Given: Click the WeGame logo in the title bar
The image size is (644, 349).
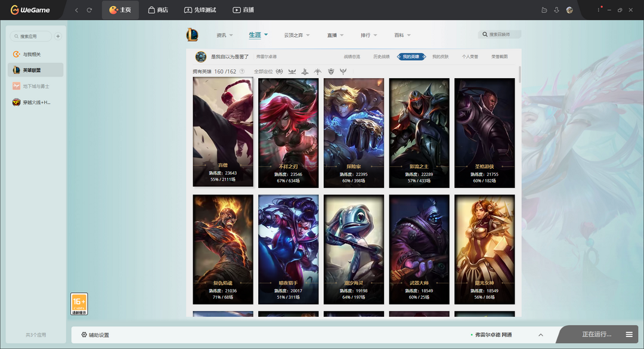Looking at the screenshot, I should click(x=30, y=10).
